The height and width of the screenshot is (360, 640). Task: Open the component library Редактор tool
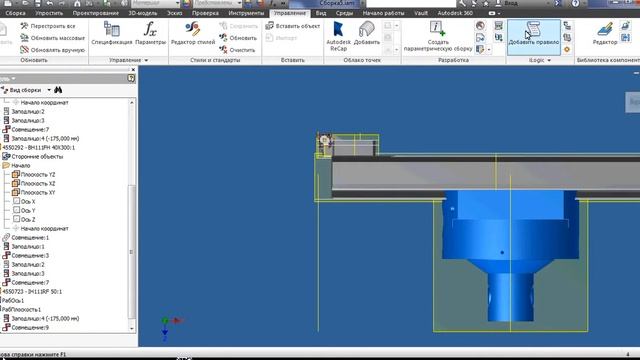pos(605,33)
